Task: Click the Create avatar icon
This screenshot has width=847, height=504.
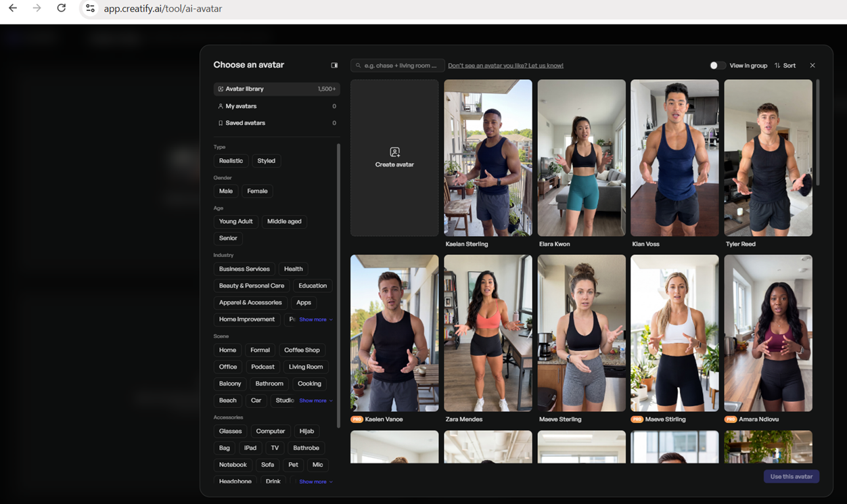Action: point(394,152)
